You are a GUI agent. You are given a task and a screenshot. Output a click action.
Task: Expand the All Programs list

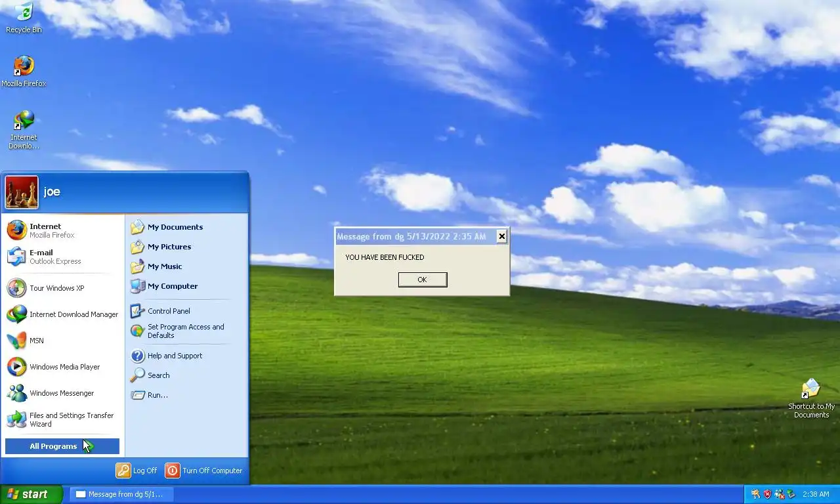click(62, 446)
